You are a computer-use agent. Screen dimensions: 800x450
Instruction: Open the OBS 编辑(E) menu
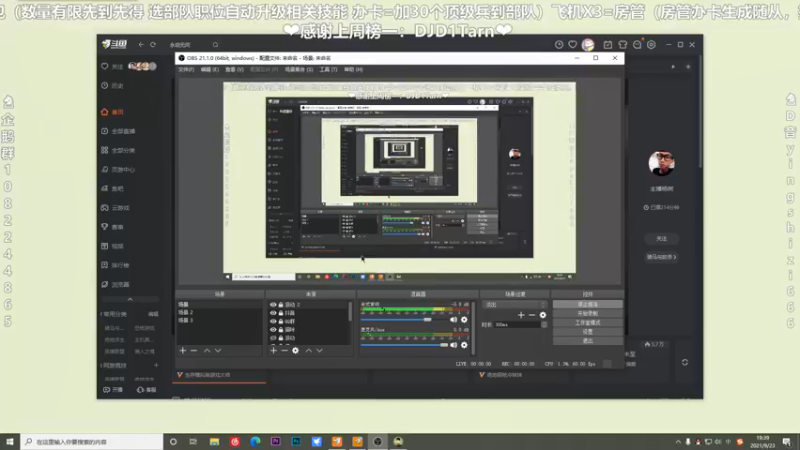(210, 69)
